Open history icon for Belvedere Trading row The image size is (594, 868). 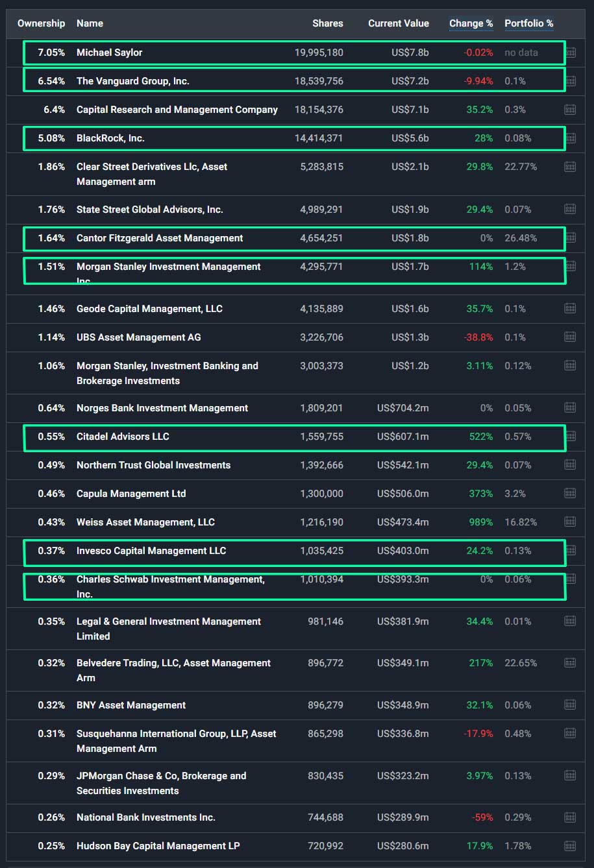(x=570, y=663)
